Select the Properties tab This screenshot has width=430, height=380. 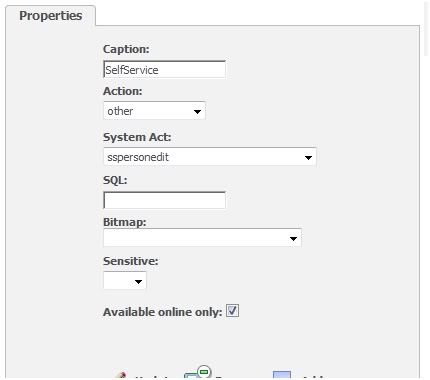pyautogui.click(x=51, y=16)
